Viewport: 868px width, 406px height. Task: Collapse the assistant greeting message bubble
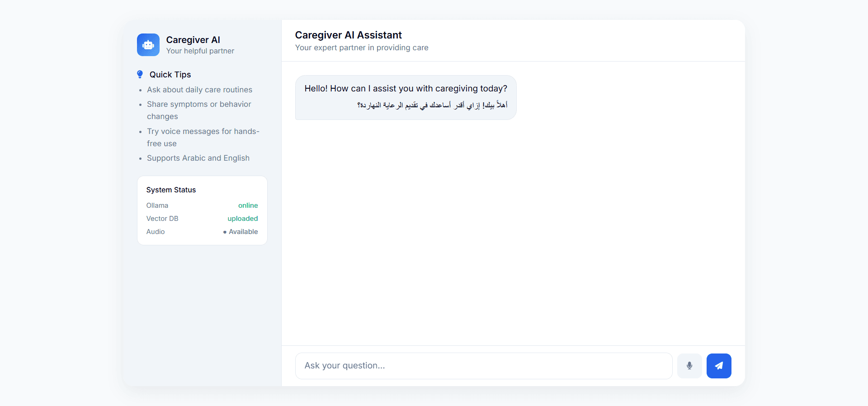click(405, 97)
